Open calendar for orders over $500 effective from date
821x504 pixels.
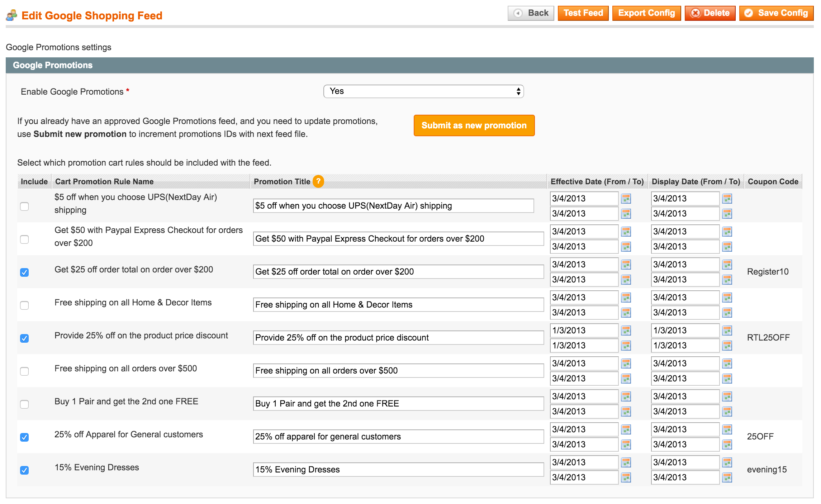(x=626, y=363)
